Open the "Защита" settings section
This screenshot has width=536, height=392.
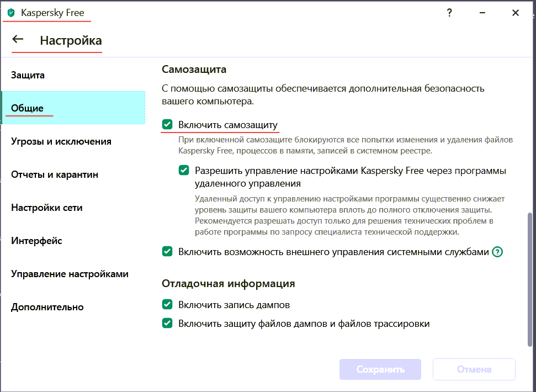pyautogui.click(x=73, y=75)
